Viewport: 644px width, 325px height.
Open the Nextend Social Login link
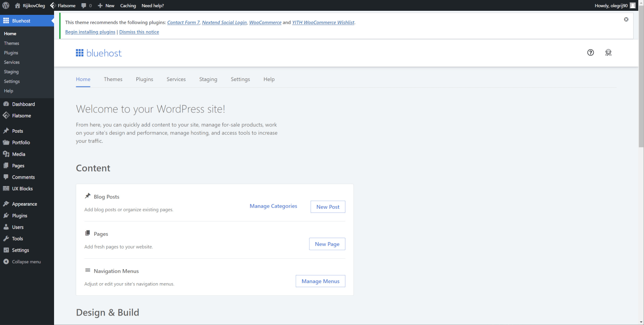(x=224, y=23)
